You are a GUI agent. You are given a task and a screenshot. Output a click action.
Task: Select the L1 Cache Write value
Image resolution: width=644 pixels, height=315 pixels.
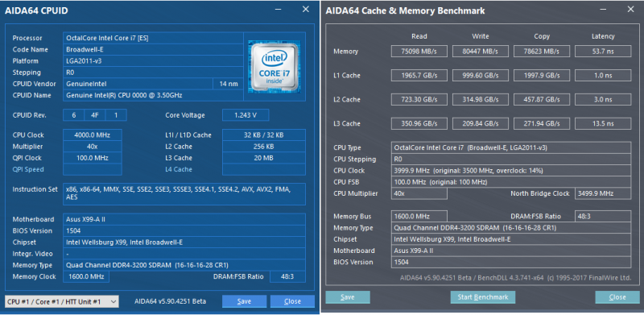tap(481, 75)
